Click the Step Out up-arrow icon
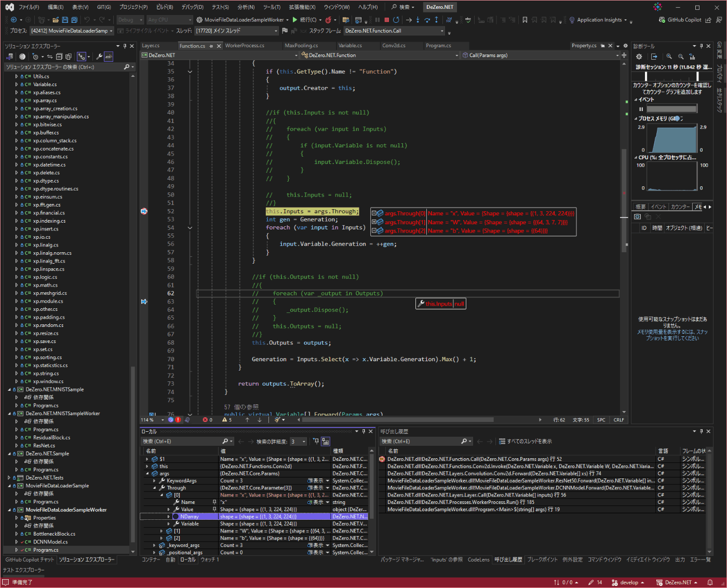 tap(436, 20)
